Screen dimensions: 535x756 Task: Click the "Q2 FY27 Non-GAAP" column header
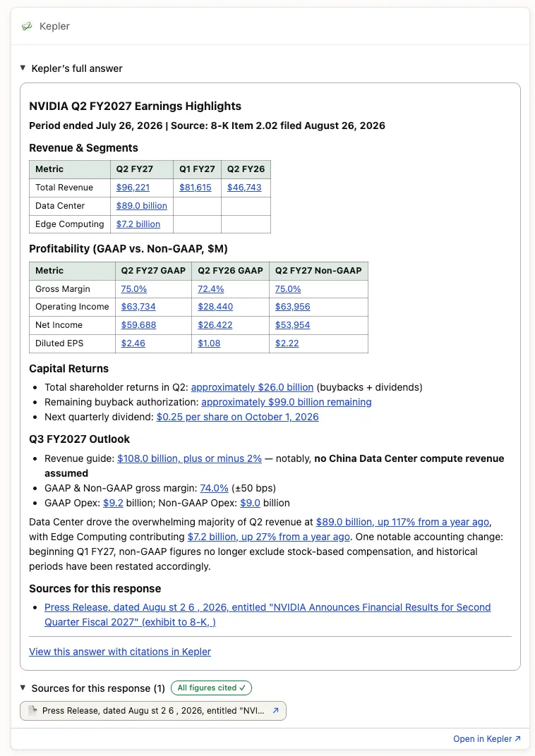pos(318,271)
